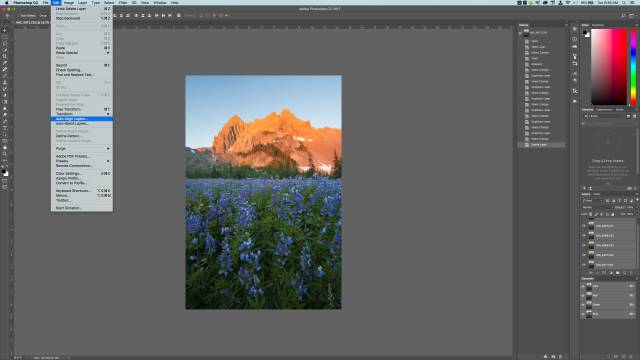Open Presets submenu in Edit menu
Screen dimensions: 640x360
[82, 161]
